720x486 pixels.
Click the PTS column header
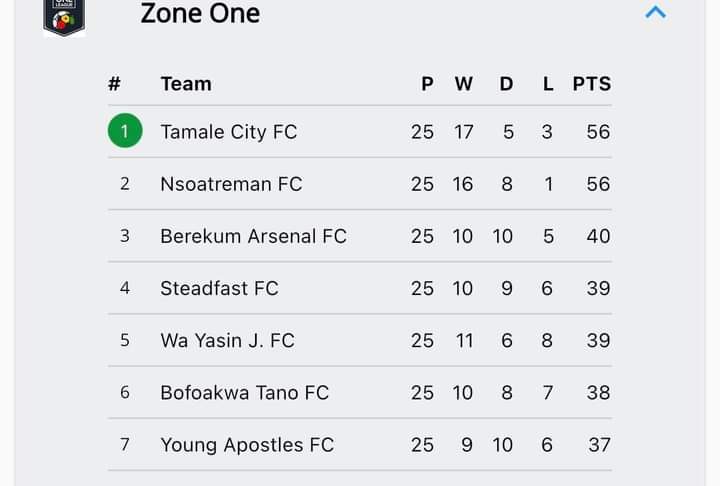[591, 84]
